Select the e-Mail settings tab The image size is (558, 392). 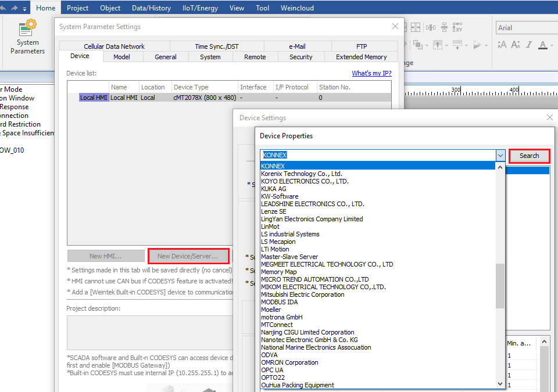tap(297, 46)
